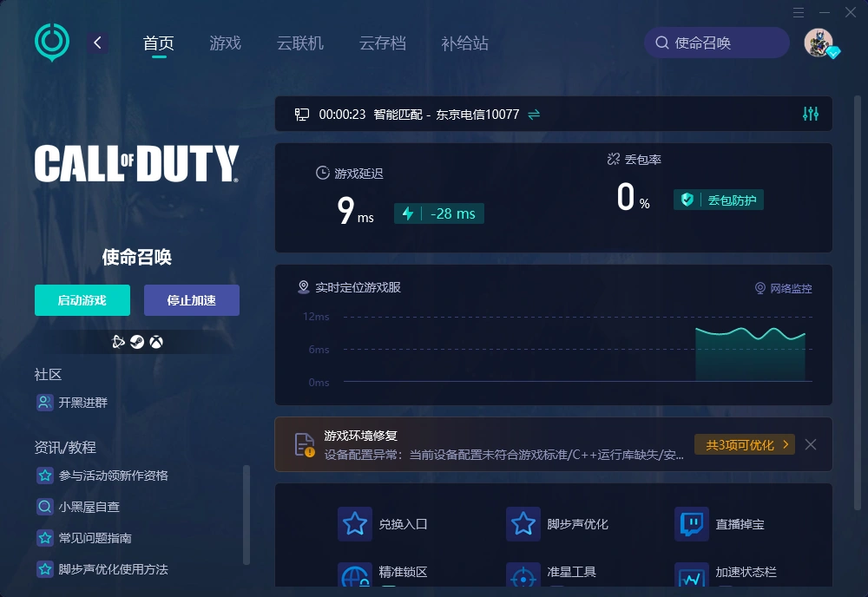The height and width of the screenshot is (597, 868).
Task: Open the 兑换入口 star tool
Action: [355, 523]
